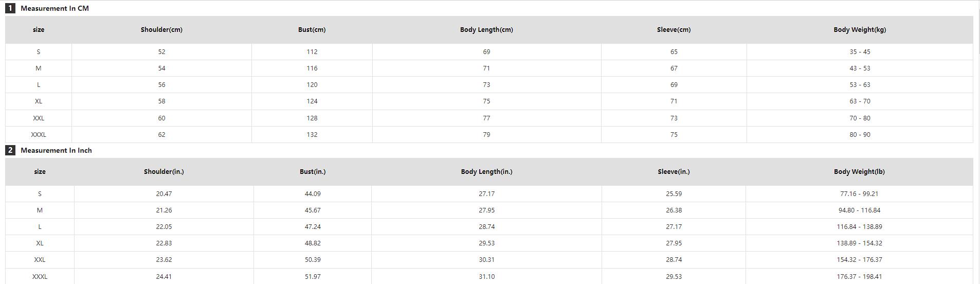Select the Bust(in.) column header
The width and height of the screenshot is (980, 284).
[313, 172]
